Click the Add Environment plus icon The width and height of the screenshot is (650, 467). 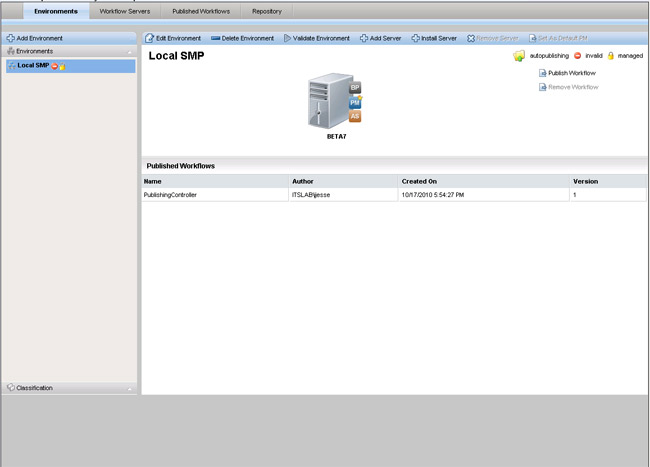(10, 38)
